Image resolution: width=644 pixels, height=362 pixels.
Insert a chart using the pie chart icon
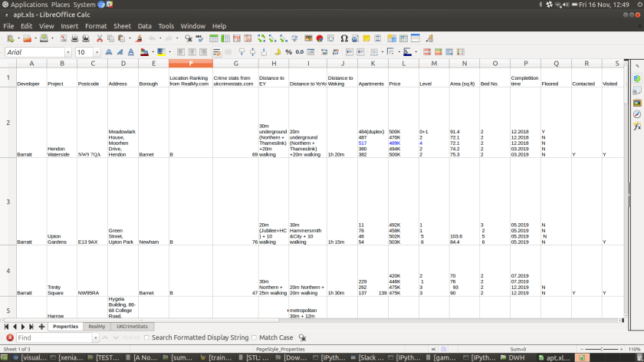(320, 38)
